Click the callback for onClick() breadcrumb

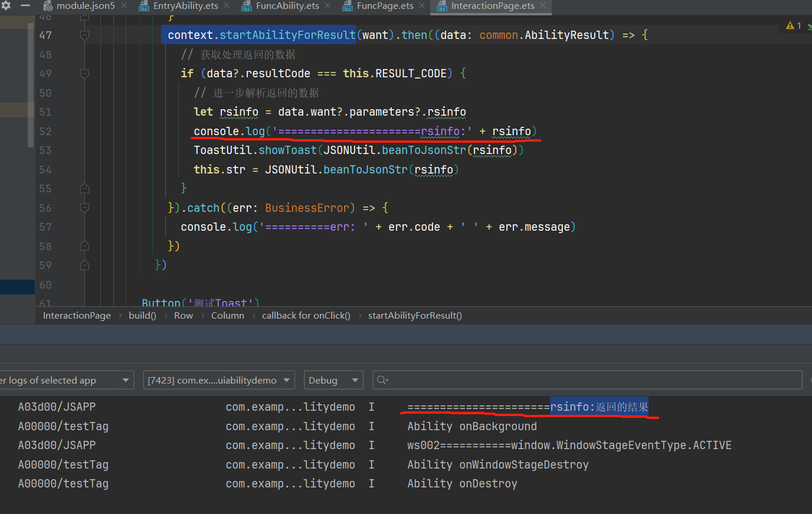[x=306, y=316]
